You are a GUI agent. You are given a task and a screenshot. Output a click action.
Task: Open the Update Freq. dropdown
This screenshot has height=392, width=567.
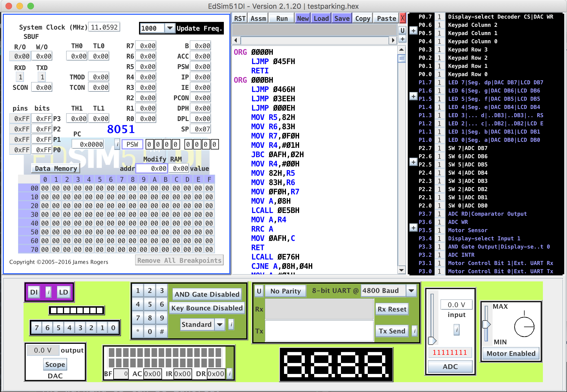pos(170,28)
